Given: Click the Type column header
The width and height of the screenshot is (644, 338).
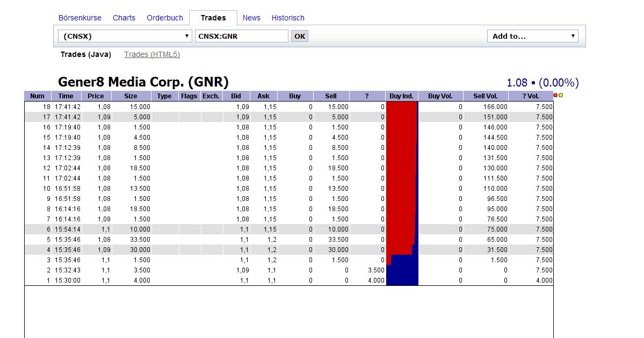Looking at the screenshot, I should click(164, 96).
